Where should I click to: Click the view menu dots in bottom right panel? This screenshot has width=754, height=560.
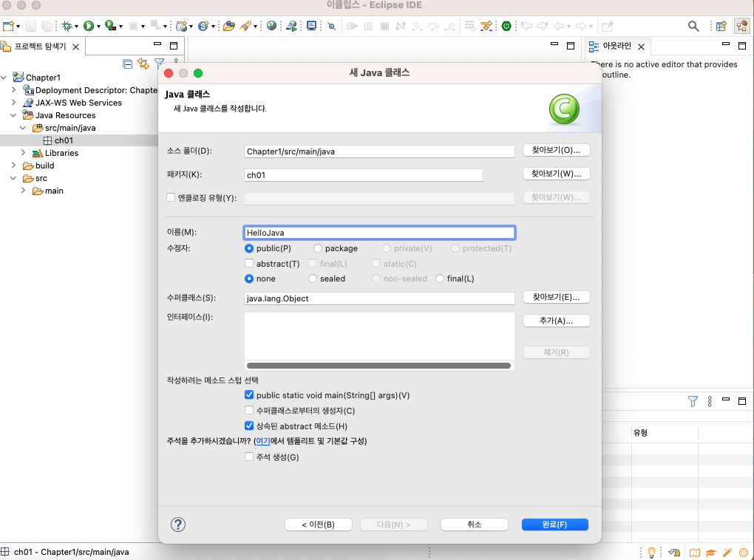point(710,401)
